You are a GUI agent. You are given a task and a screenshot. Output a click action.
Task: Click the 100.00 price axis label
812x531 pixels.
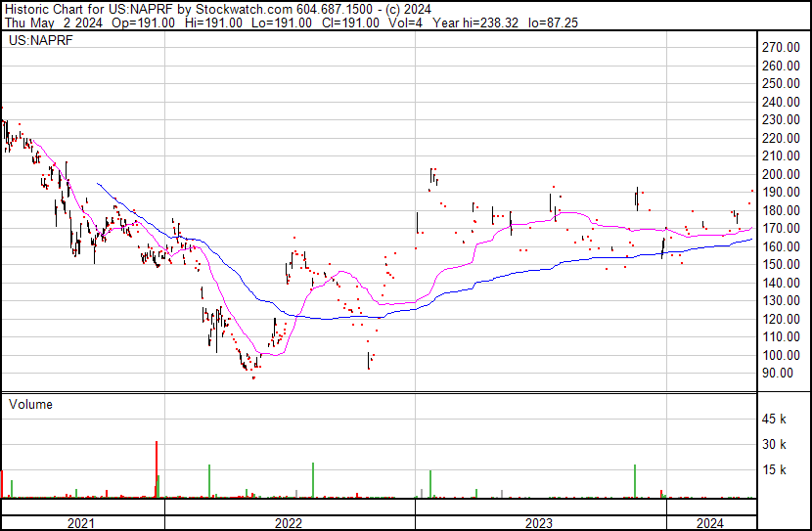tap(781, 356)
